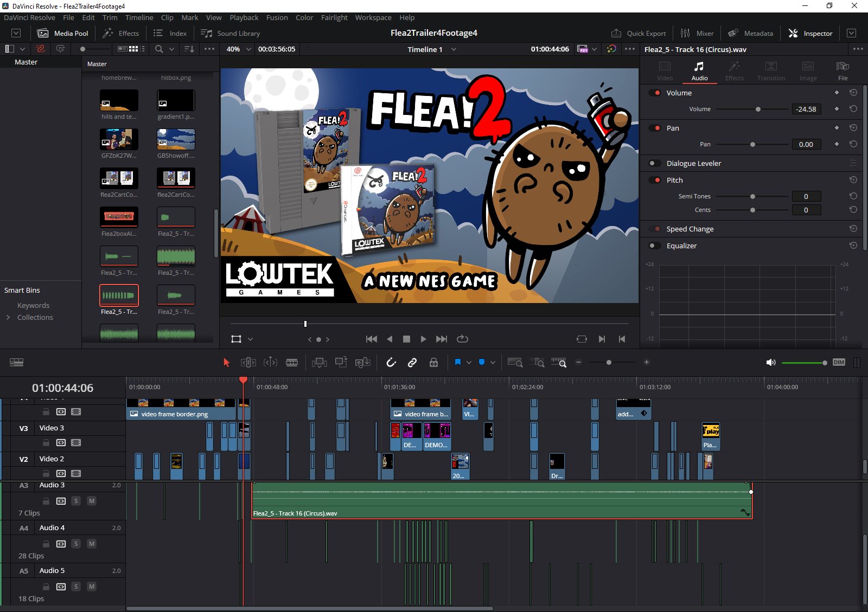This screenshot has height=612, width=868.
Task: Stop playback
Action: pos(406,339)
